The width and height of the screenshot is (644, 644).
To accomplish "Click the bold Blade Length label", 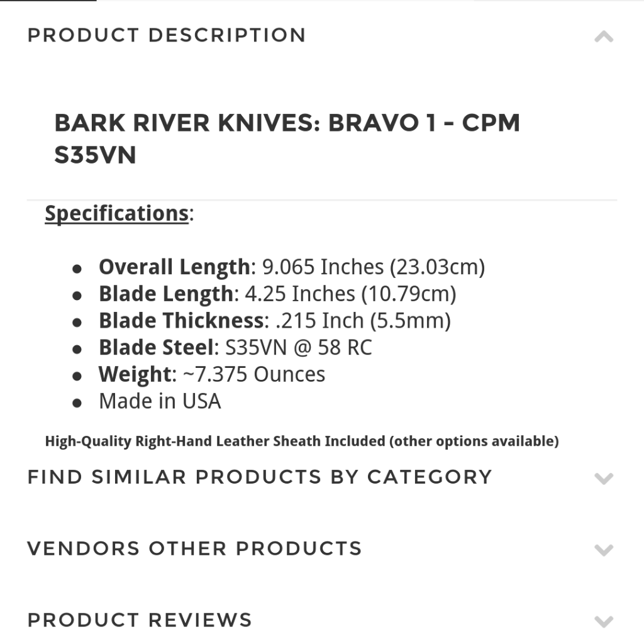I will click(165, 294).
